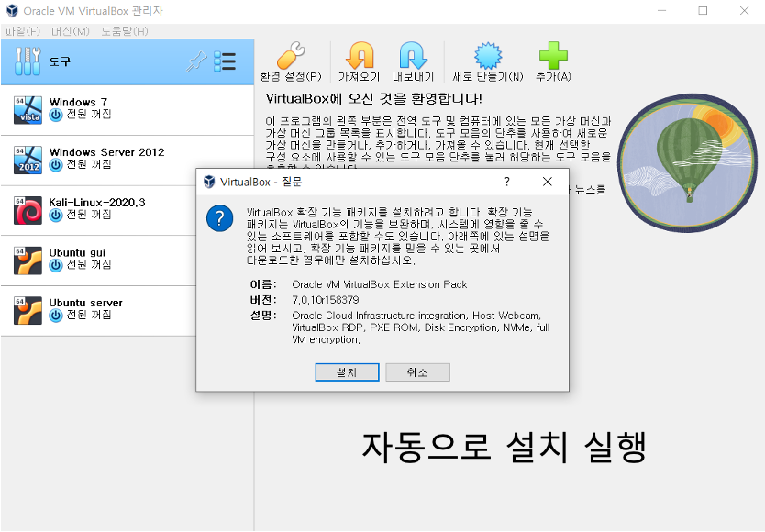This screenshot has width=765, height=532.
Task: Select the Kali-Linux-2020.3 VM icon
Action: coord(28,210)
